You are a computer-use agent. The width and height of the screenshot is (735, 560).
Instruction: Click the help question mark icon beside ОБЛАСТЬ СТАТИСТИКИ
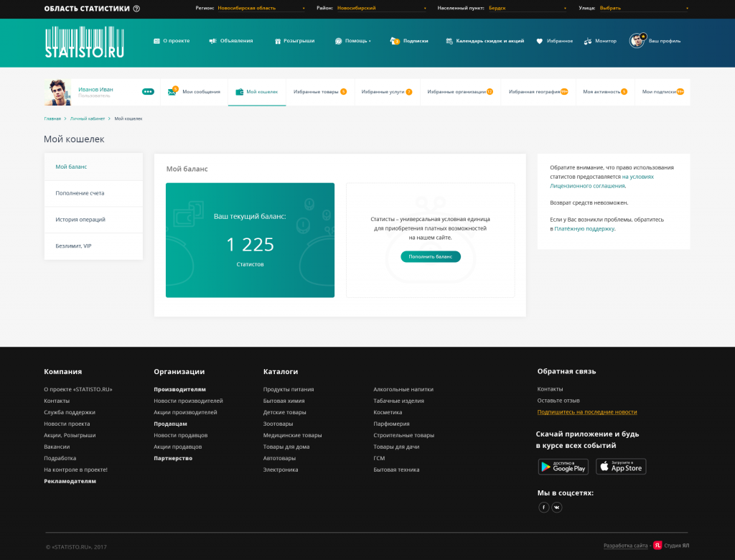click(136, 9)
